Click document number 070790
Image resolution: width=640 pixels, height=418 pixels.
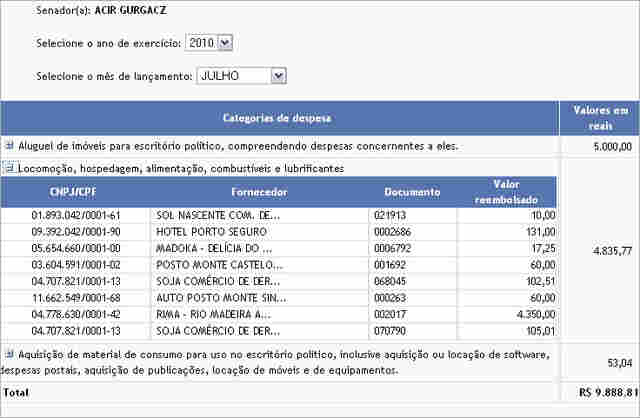(391, 329)
